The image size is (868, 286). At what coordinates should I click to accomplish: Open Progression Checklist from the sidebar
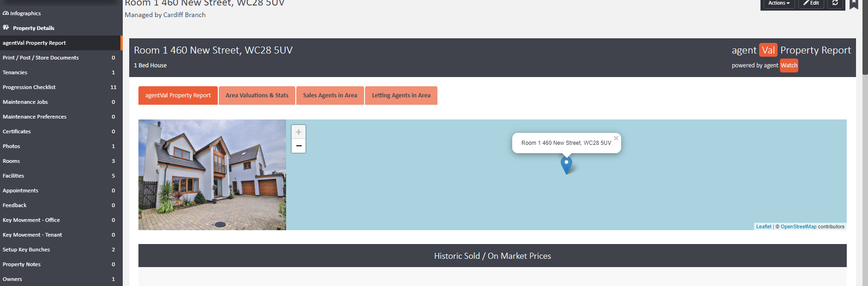pos(29,87)
